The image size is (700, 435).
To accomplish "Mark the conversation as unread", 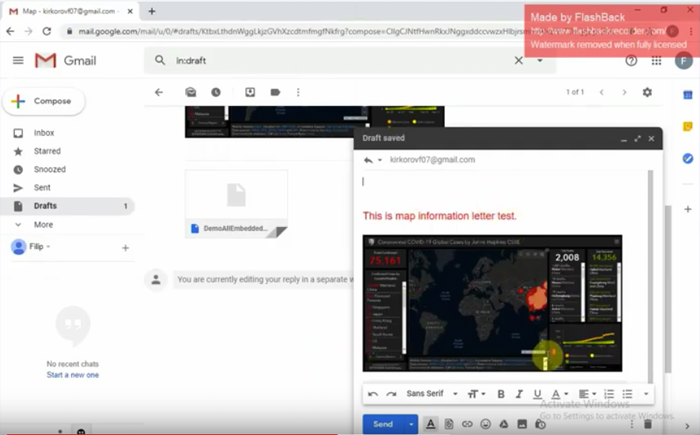I will pos(191,92).
